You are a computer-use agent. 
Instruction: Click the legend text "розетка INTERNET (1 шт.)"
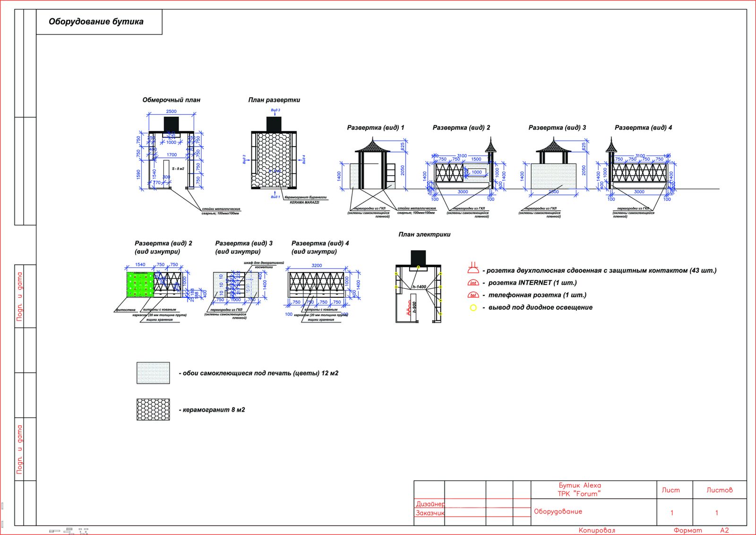point(533,283)
